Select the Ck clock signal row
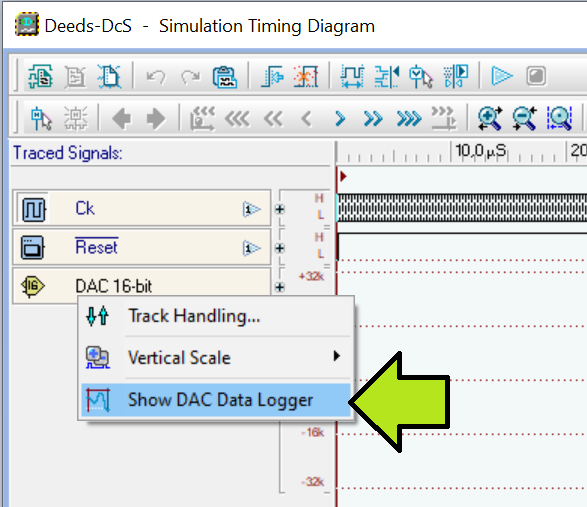 142,208
